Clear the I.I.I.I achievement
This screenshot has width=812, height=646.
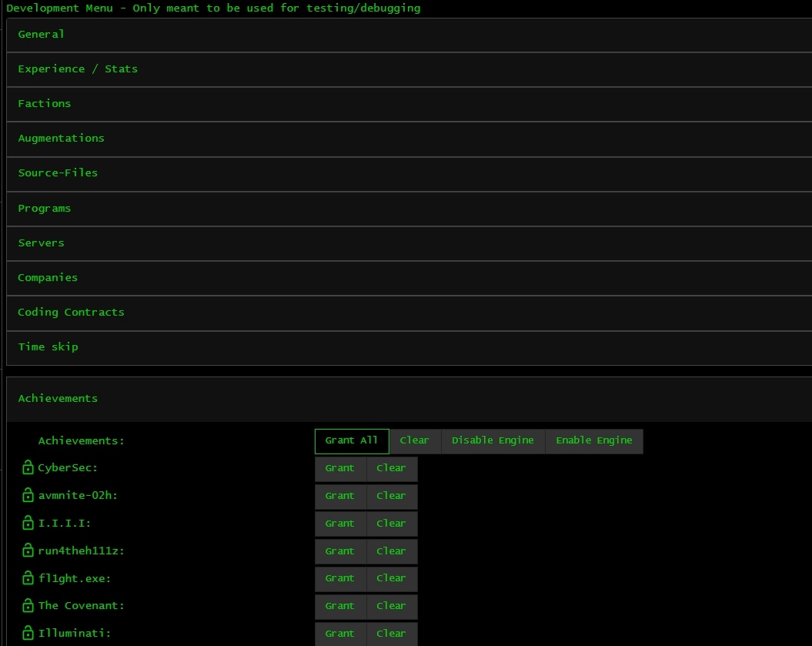click(392, 524)
